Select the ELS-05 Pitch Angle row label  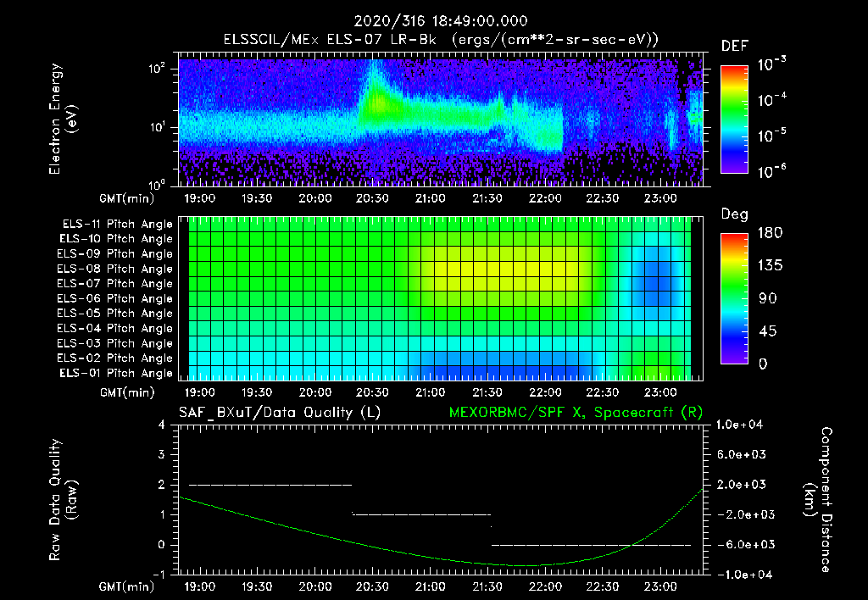(115, 314)
